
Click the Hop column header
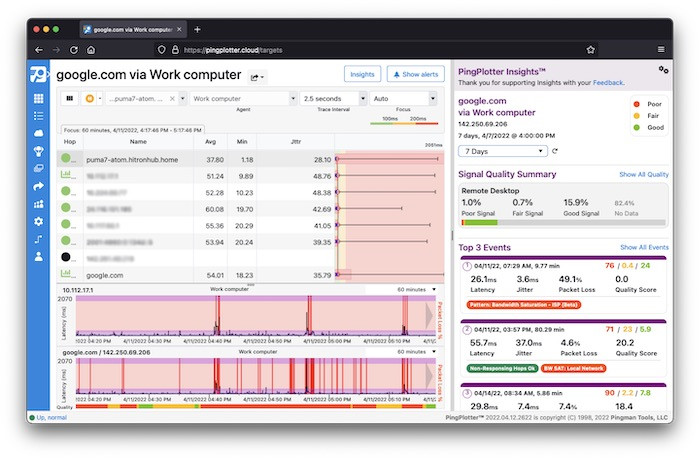(70, 142)
